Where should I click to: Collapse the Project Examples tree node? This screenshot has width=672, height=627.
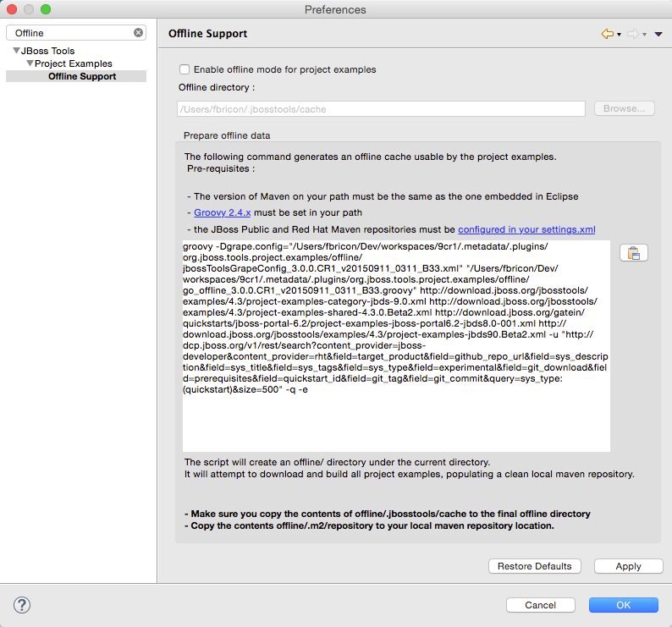[x=30, y=64]
